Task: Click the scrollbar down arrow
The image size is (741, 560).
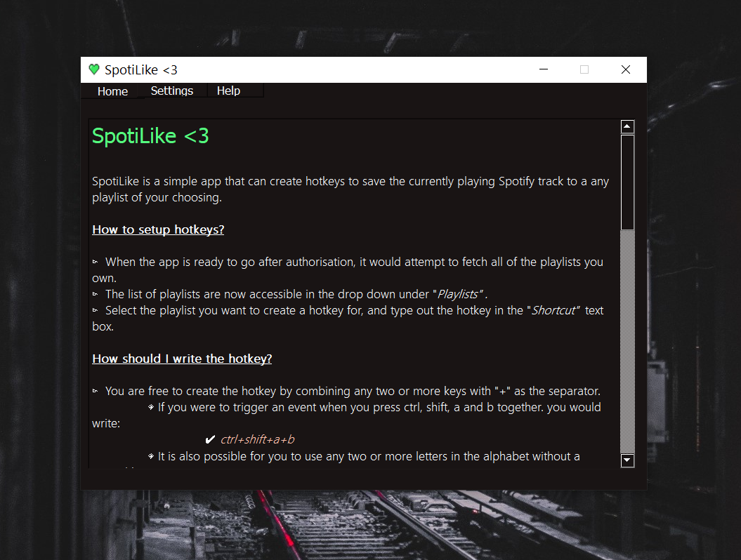Action: 627,460
